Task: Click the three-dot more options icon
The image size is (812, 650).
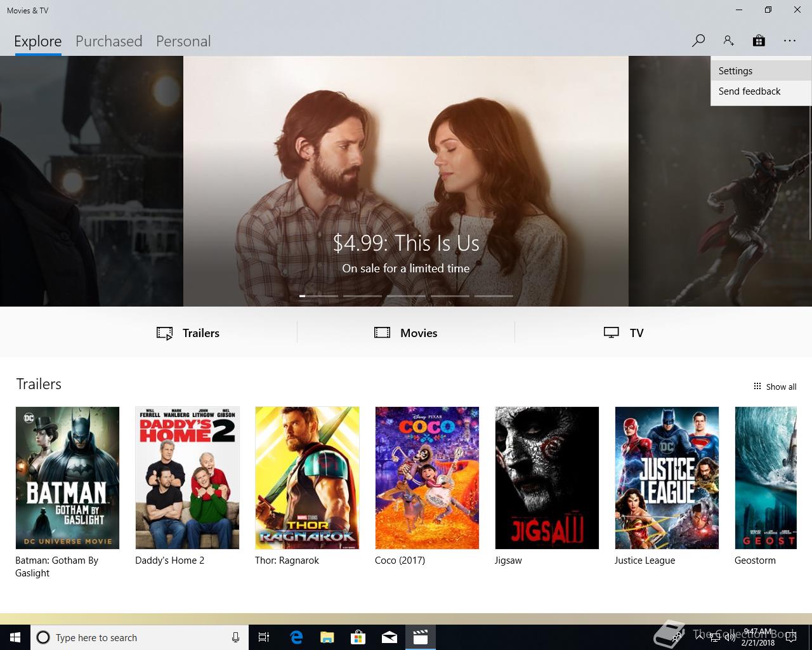Action: 789,41
